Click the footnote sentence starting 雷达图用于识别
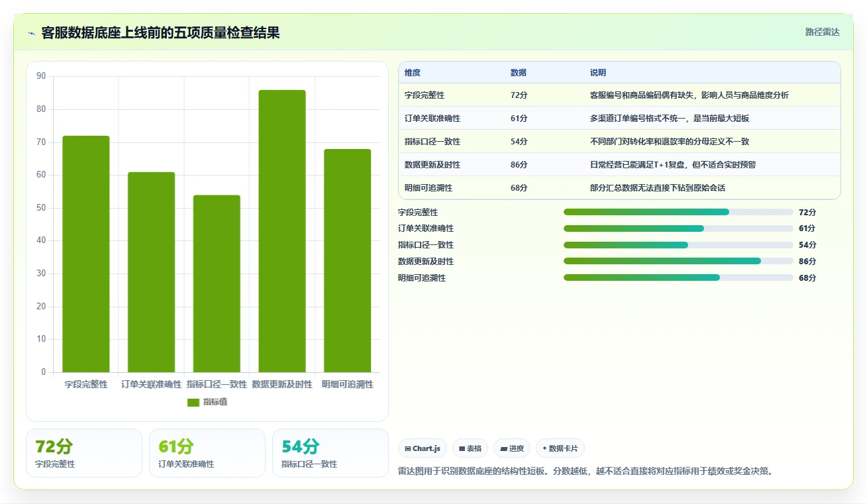 [586, 472]
